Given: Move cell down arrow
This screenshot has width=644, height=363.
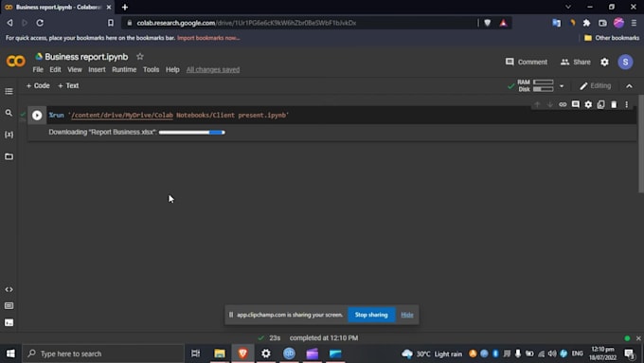Looking at the screenshot, I should 549,104.
